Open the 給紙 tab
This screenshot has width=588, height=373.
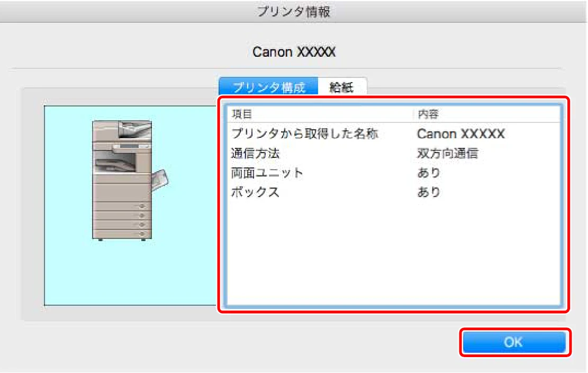point(342,87)
